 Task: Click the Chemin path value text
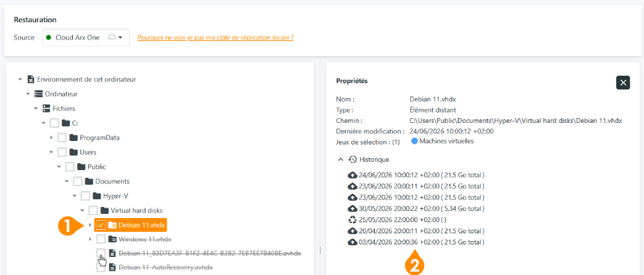click(516, 121)
